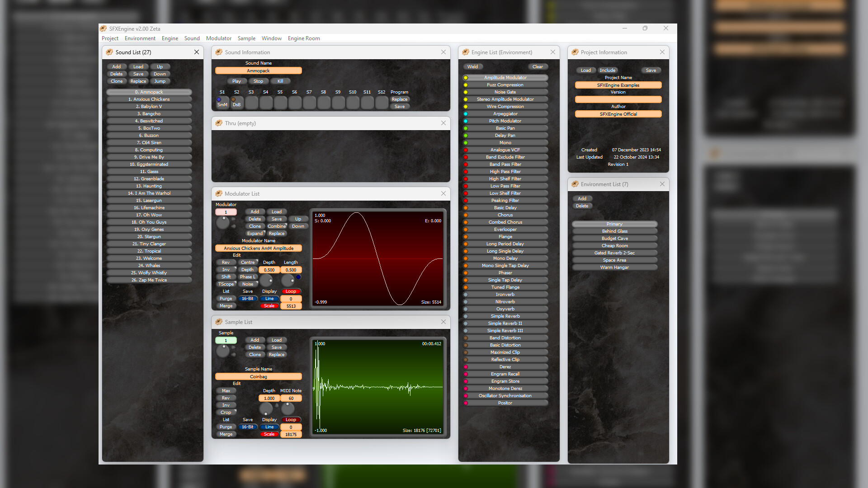Select the S2 DsB program slot
Image resolution: width=868 pixels, height=488 pixels.
[236, 103]
